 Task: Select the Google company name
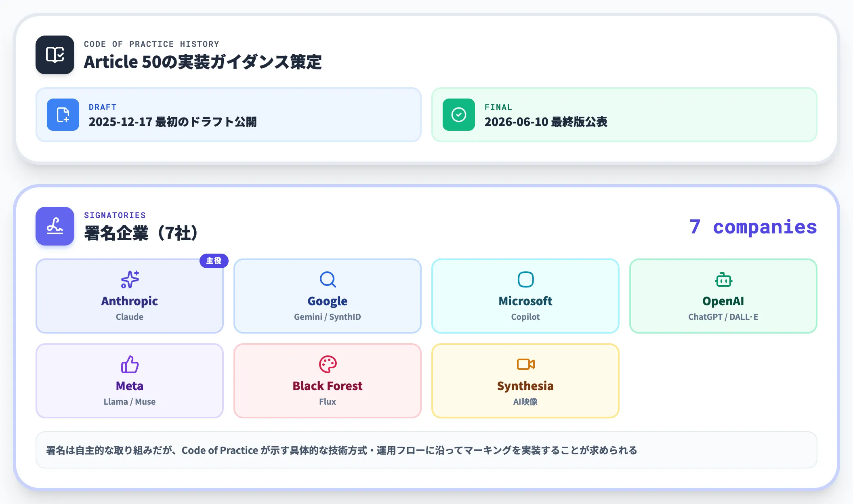[x=328, y=301]
